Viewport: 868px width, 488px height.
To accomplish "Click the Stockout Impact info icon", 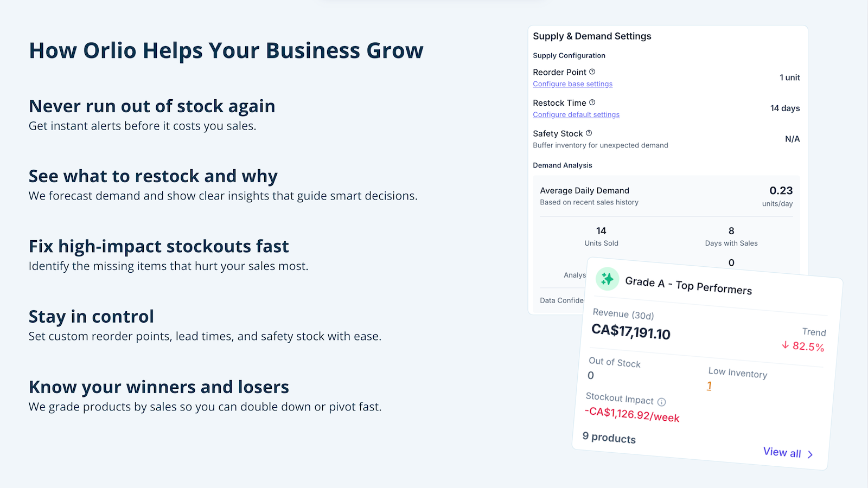I will (661, 402).
